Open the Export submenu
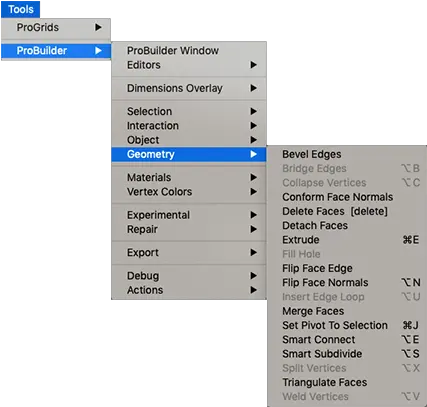Screen dimensions: 427x407 189,253
